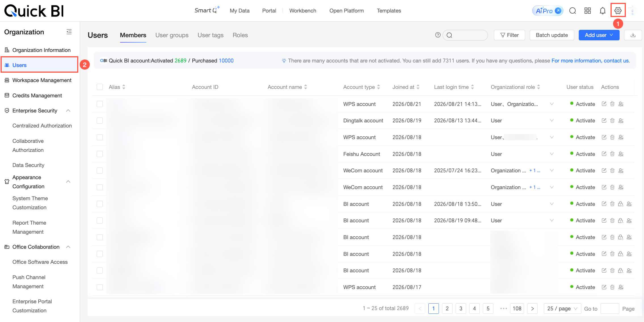The image size is (644, 322).
Task: Tick the select-all checkbox in table header
Action: click(100, 87)
